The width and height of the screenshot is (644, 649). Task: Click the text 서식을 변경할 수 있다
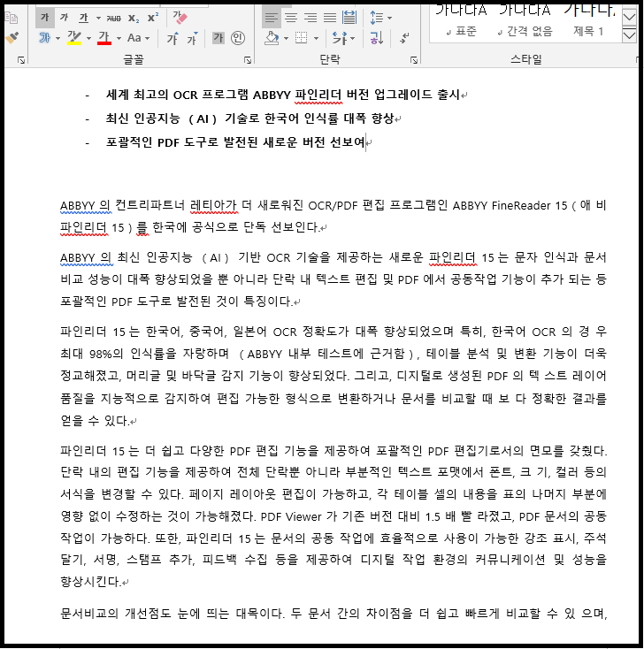click(122, 494)
